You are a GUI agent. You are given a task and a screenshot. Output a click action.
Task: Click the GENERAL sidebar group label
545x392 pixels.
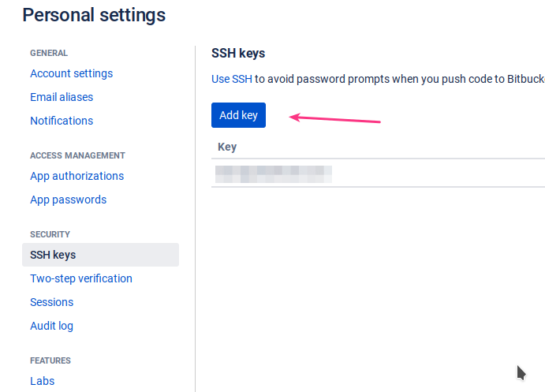click(x=49, y=53)
